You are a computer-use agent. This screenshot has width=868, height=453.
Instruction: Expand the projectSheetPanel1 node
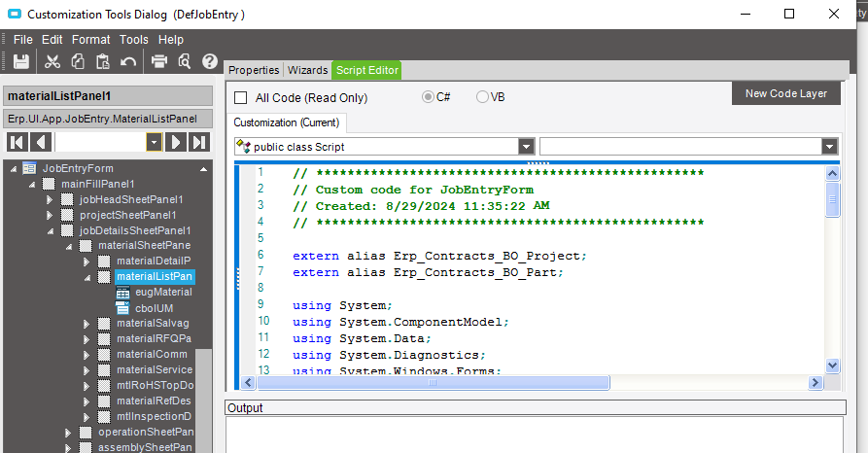pyautogui.click(x=50, y=215)
